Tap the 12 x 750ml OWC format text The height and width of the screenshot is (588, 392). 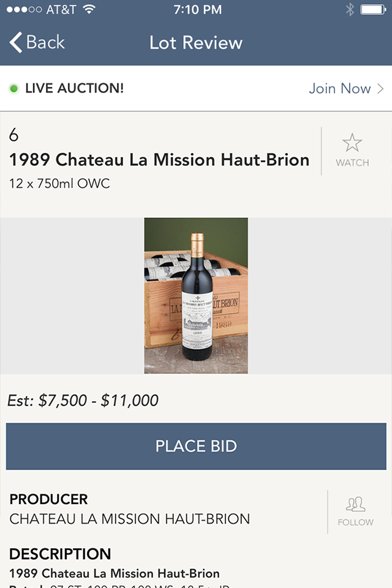[x=59, y=183]
